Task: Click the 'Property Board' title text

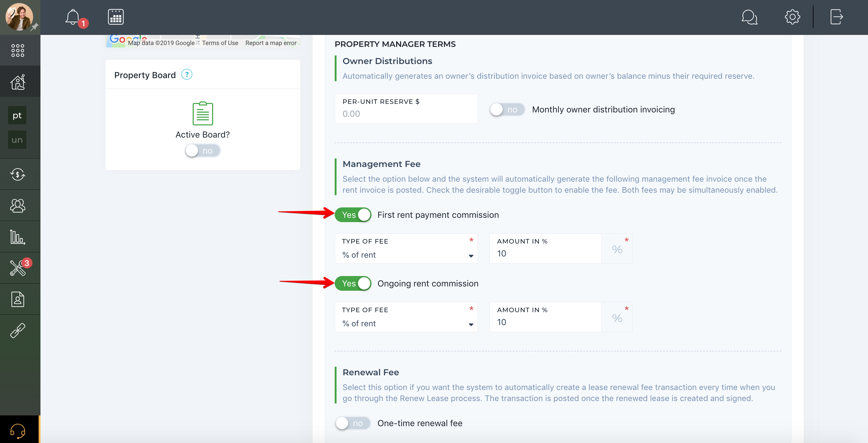Action: 145,75
